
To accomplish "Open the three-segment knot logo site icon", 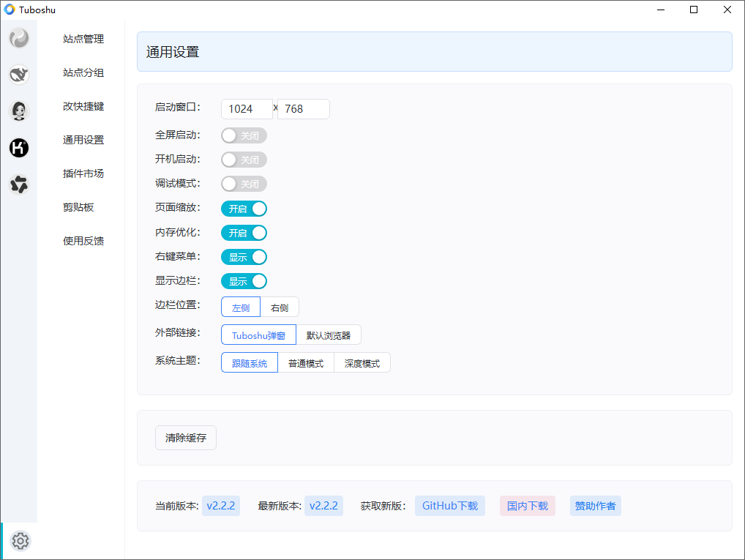I will point(19,184).
